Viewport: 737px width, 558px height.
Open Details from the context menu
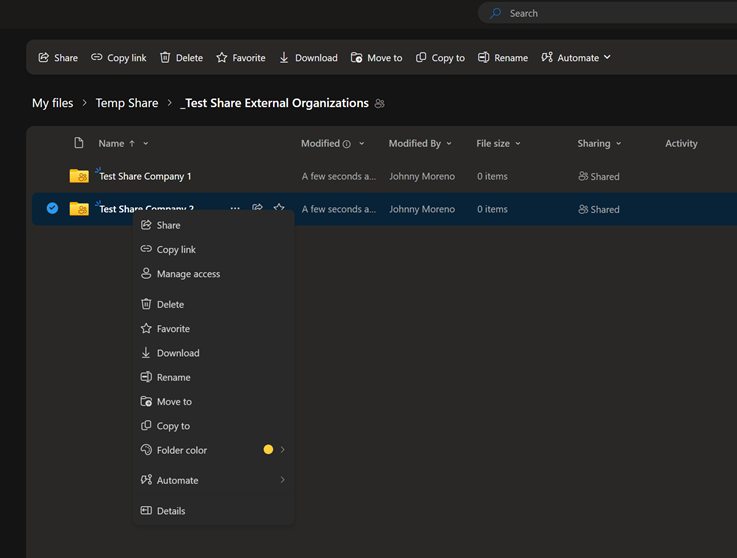click(x=214, y=511)
